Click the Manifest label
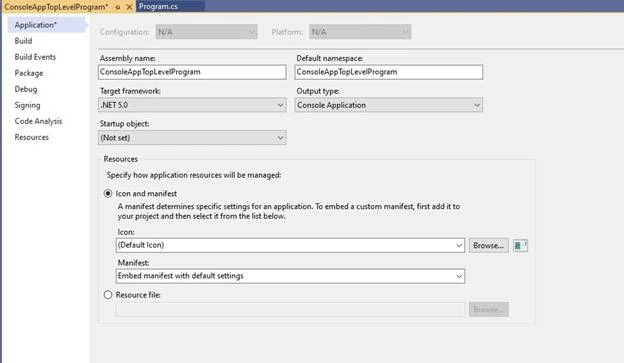 click(x=133, y=263)
